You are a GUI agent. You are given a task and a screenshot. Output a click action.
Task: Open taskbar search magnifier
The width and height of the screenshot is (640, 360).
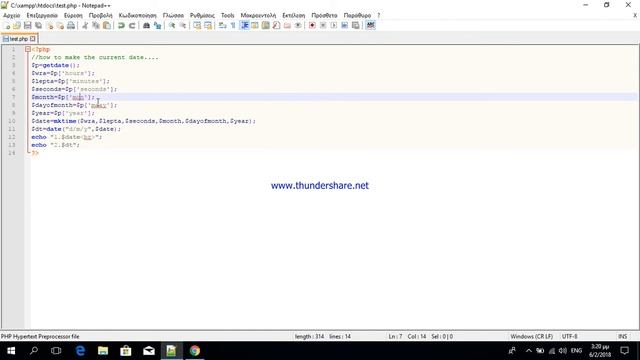click(x=34, y=351)
